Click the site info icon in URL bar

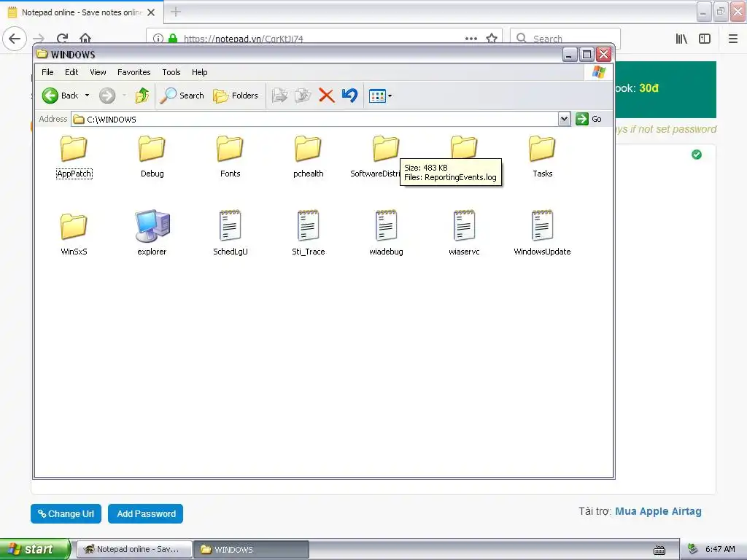(158, 39)
